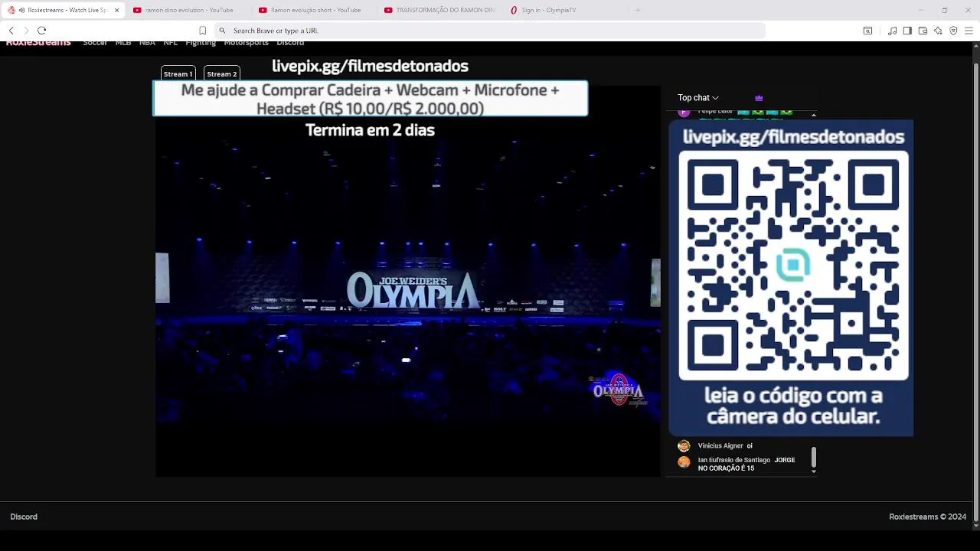
Task: Open the Soccer nav link
Action: tap(95, 43)
